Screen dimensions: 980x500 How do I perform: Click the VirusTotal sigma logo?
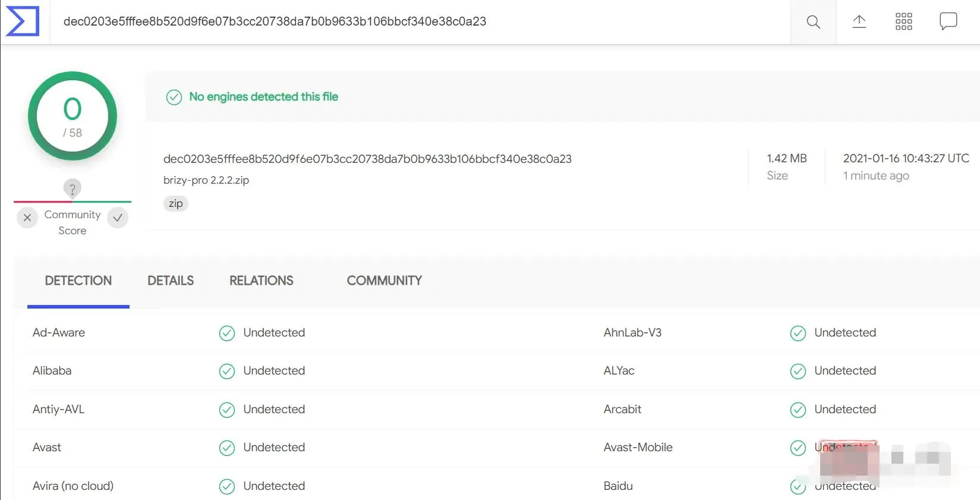[x=23, y=21]
